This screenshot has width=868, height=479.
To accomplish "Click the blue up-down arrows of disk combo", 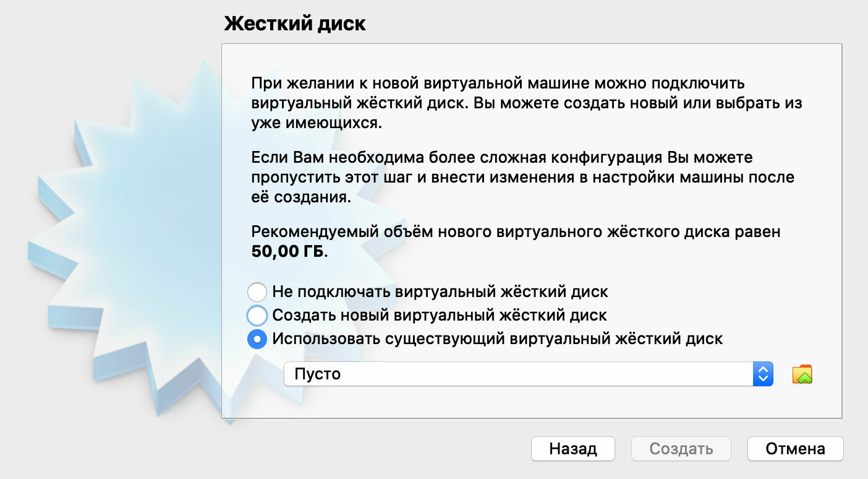I will pyautogui.click(x=763, y=374).
